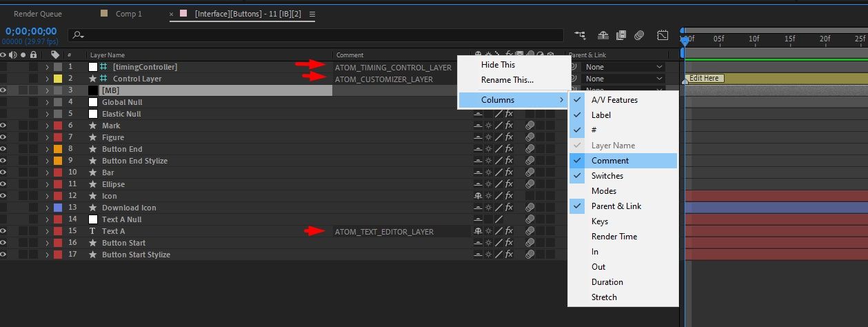Expand the Control Layer properties

coord(47,79)
